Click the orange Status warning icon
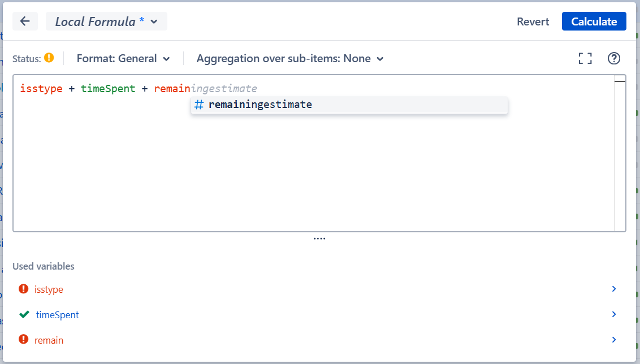 point(49,58)
